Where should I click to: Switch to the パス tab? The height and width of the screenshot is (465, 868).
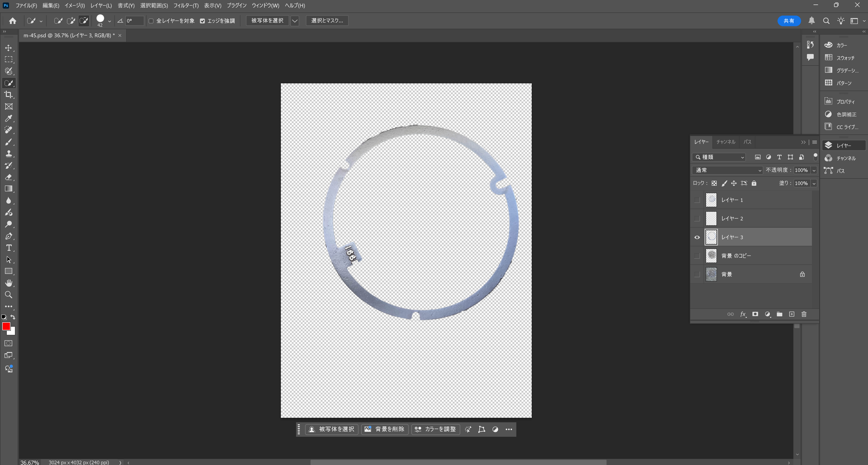coord(747,142)
